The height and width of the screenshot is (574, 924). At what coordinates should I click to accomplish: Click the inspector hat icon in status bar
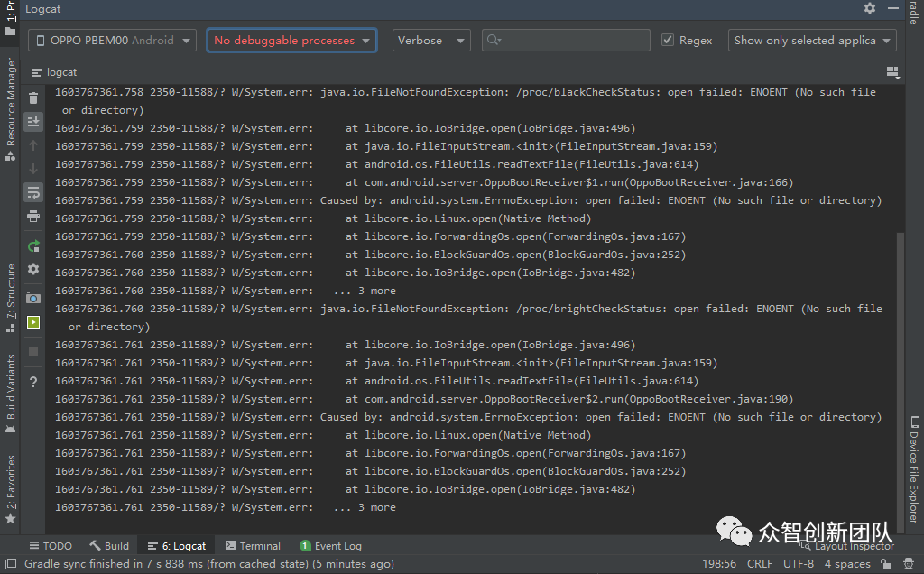(909, 564)
